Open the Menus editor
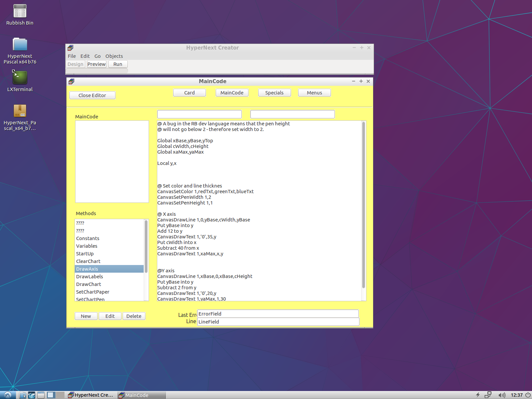This screenshot has height=399, width=532. [x=314, y=93]
